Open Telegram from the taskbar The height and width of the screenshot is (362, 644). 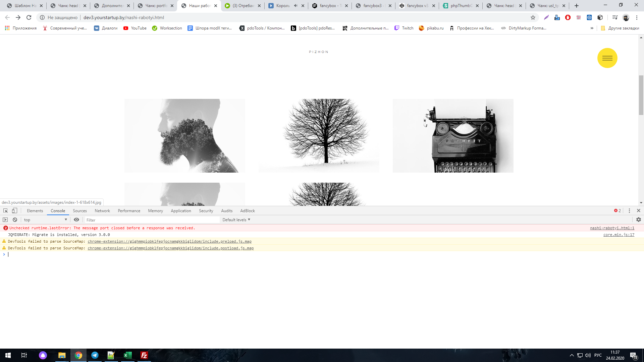[95, 355]
